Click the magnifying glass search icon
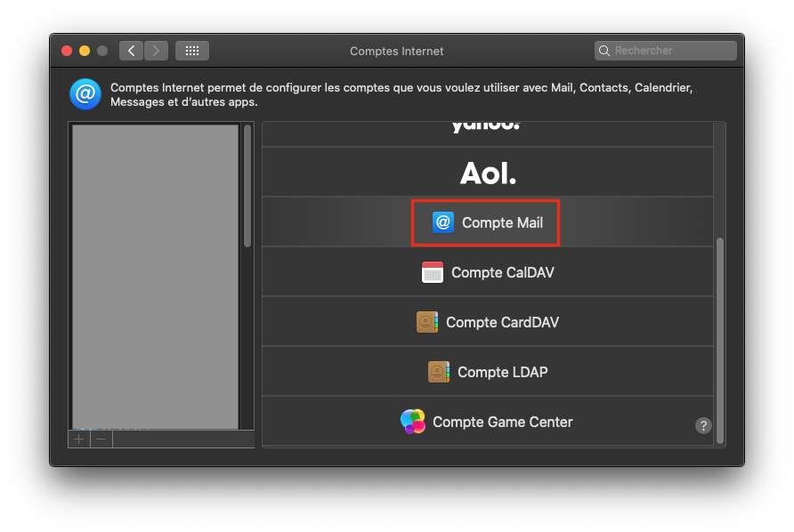The height and width of the screenshot is (532, 794). click(605, 51)
